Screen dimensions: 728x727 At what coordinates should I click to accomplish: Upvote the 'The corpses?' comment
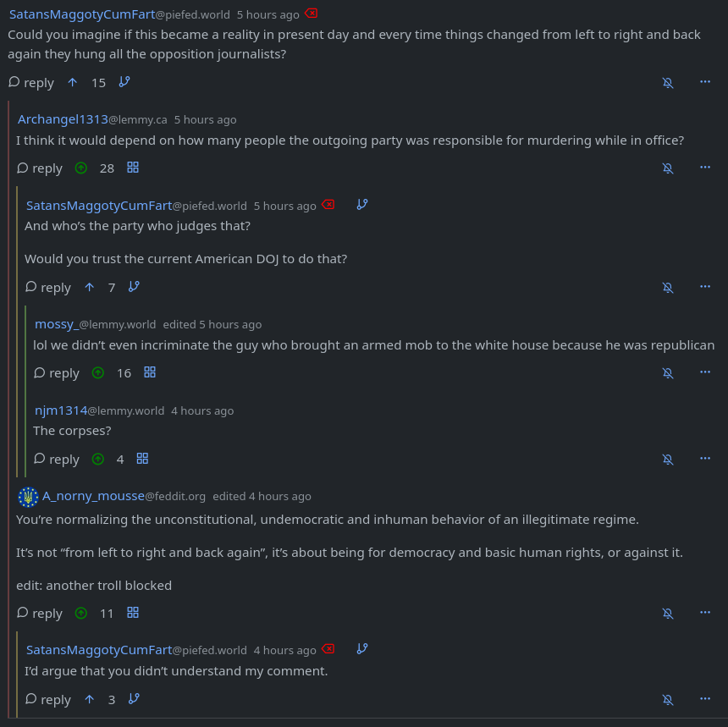[98, 460]
